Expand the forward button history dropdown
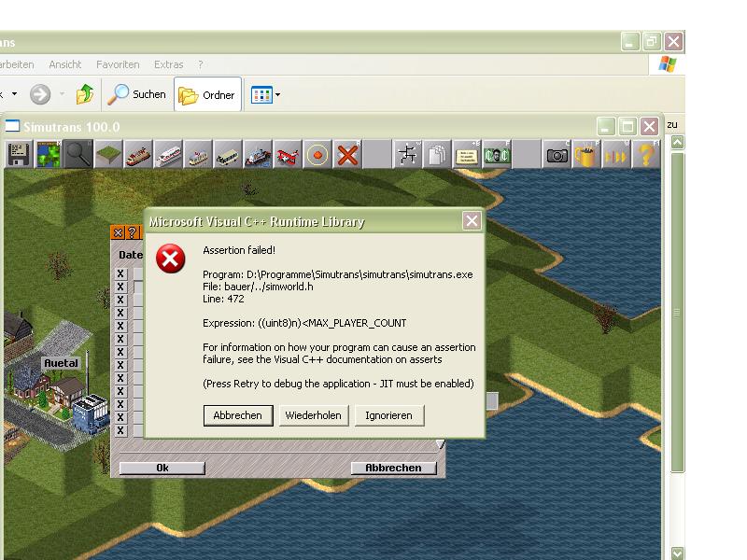Screen dimensions: 747x560 click(62, 95)
